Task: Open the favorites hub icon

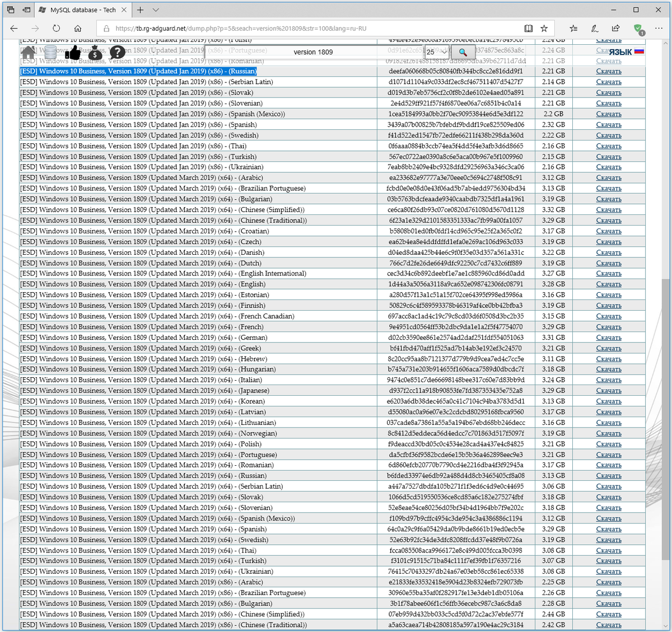Action: (573, 28)
